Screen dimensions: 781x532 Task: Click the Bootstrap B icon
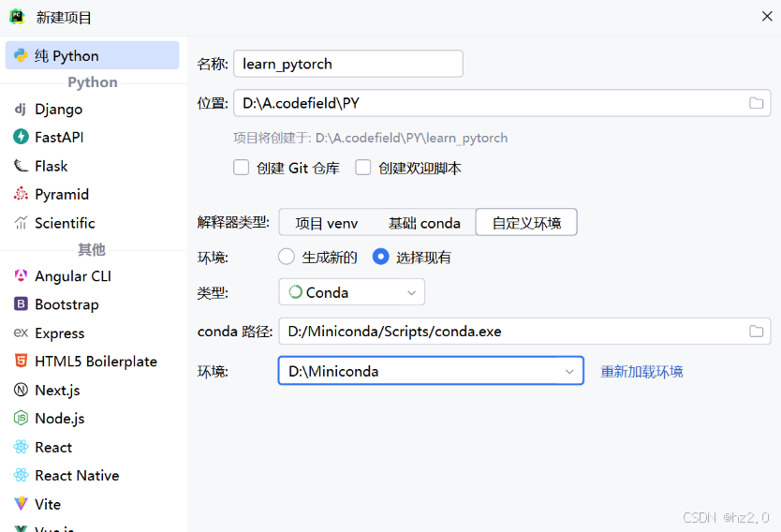[x=21, y=303]
